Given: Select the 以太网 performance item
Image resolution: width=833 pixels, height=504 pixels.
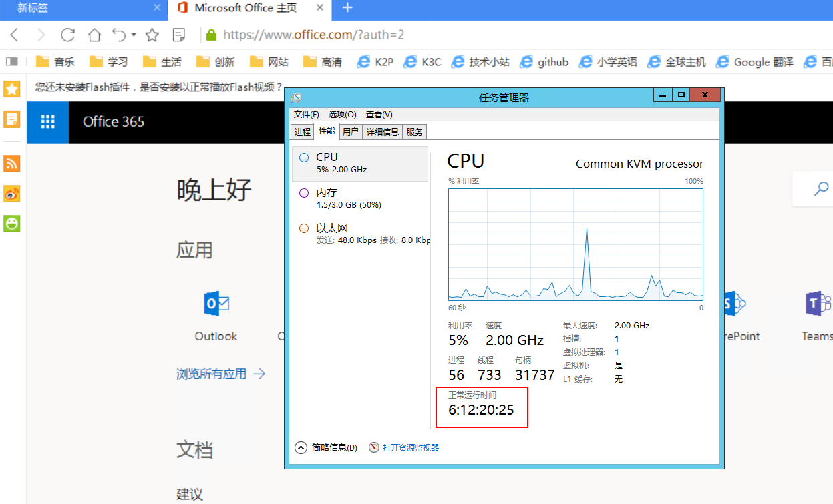Looking at the screenshot, I should click(360, 234).
